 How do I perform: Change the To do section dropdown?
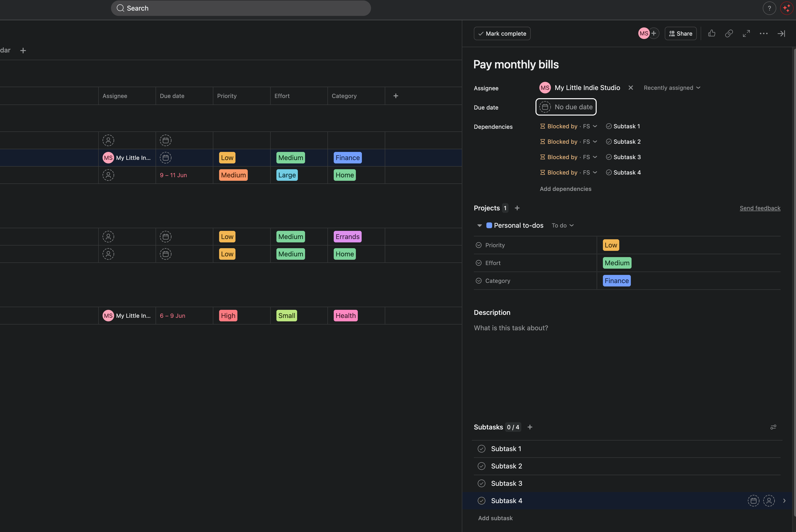(x=562, y=225)
